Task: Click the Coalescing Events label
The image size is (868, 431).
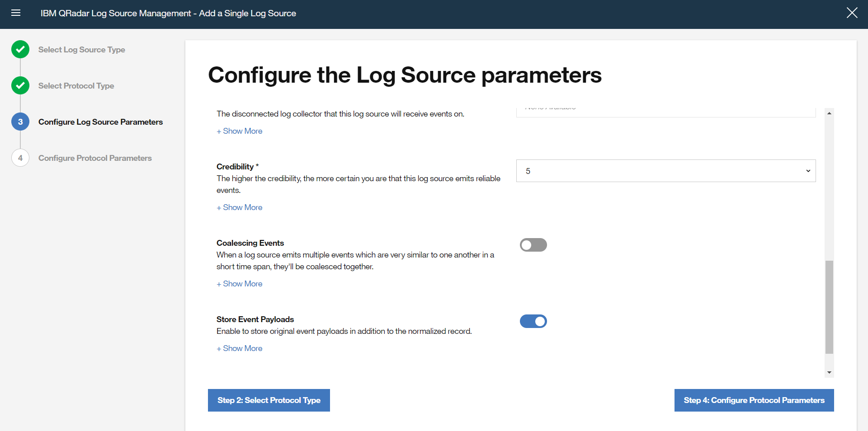Action: tap(250, 243)
